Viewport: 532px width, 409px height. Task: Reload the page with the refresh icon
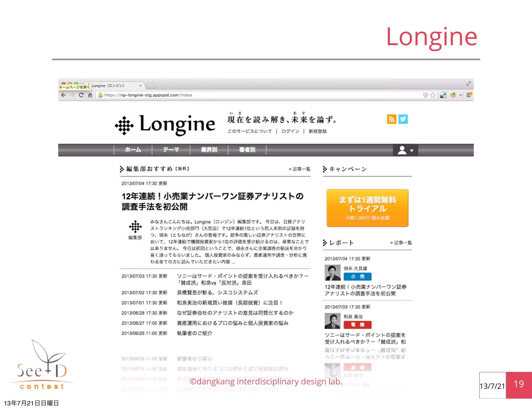[x=81, y=95]
